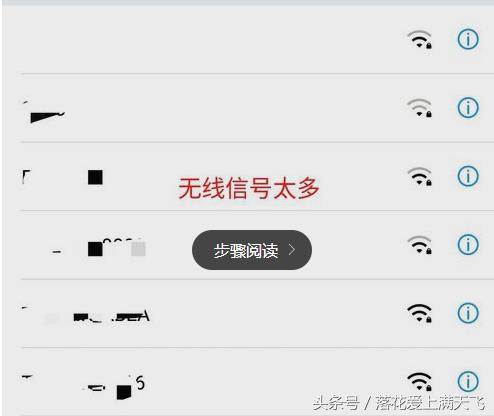Open info for network name ending in A
The height and width of the screenshot is (416, 494).
pos(468,313)
